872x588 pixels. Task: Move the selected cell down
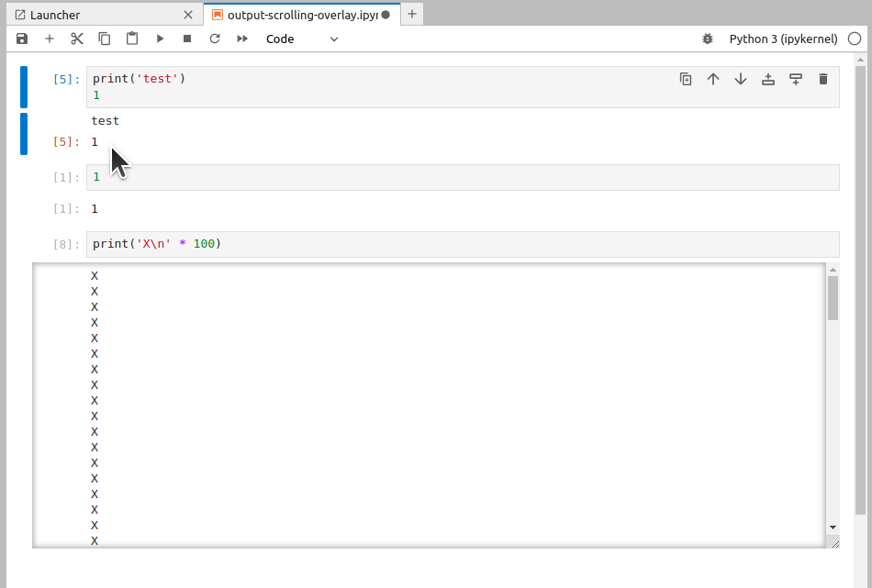point(741,79)
